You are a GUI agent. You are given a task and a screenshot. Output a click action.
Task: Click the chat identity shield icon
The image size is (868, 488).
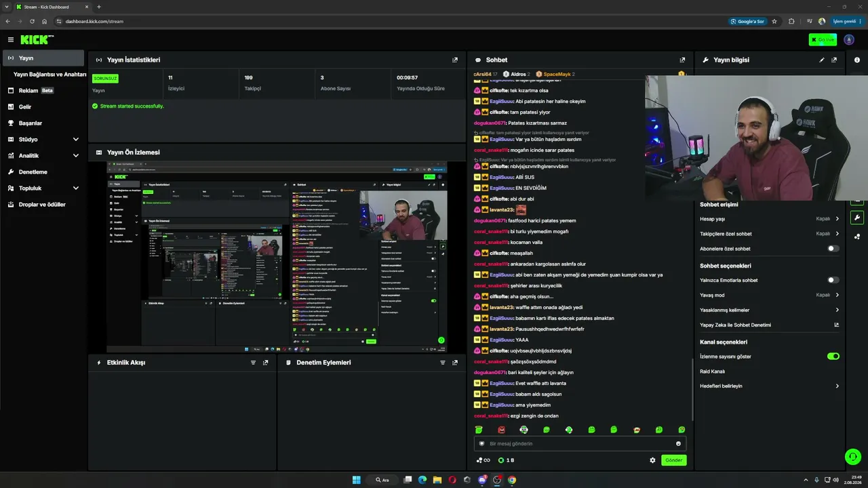click(x=482, y=444)
